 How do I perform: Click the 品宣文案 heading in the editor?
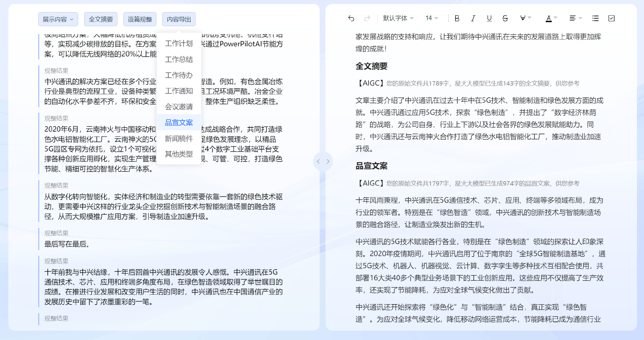click(x=371, y=166)
